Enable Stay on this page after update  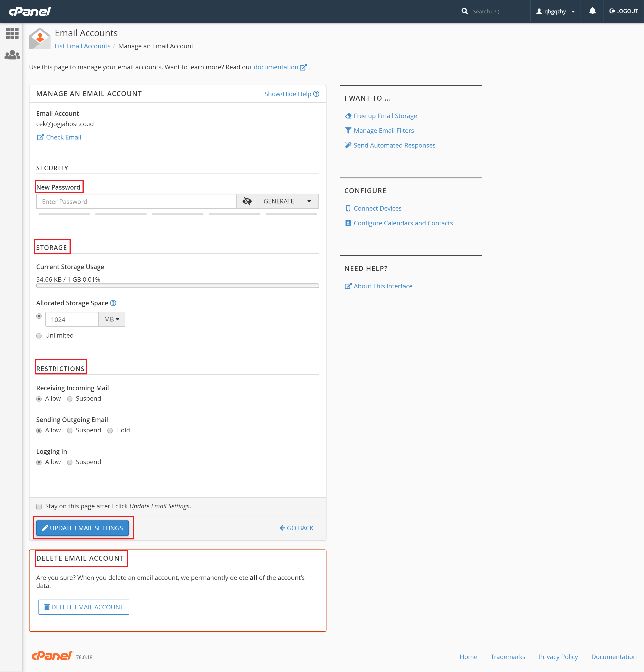(39, 506)
